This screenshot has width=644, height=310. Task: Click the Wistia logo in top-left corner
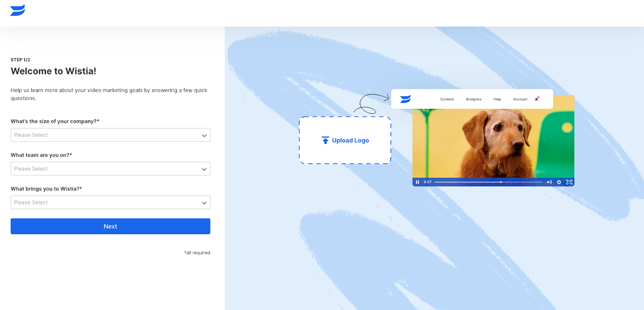pos(17,10)
